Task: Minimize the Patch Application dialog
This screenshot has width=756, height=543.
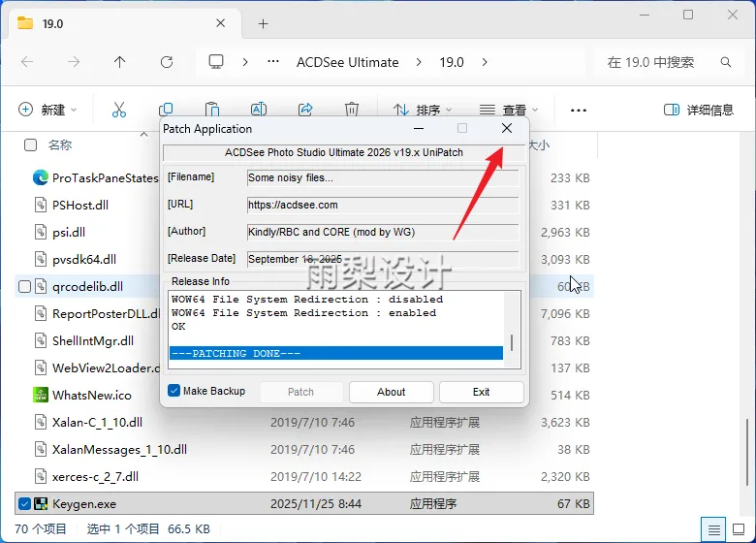Action: [419, 128]
